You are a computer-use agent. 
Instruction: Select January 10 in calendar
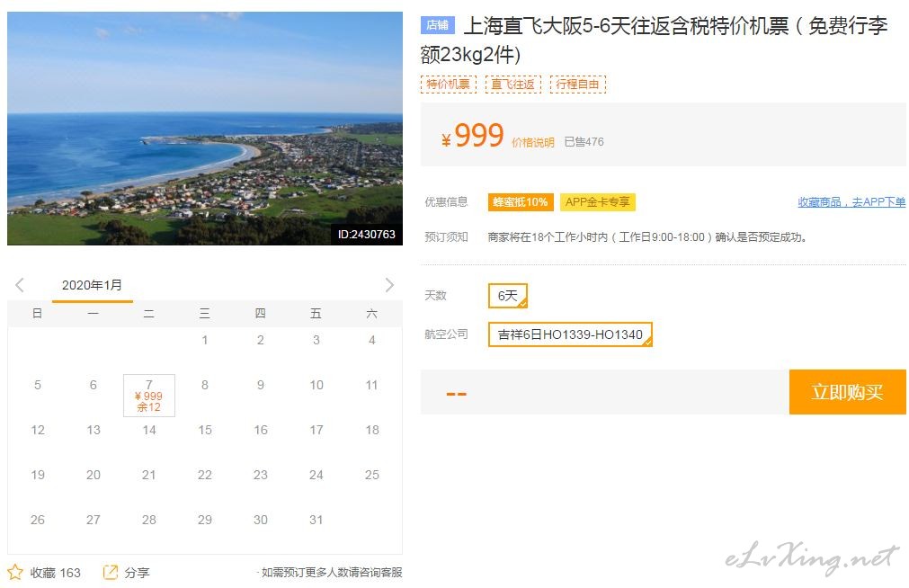(316, 385)
